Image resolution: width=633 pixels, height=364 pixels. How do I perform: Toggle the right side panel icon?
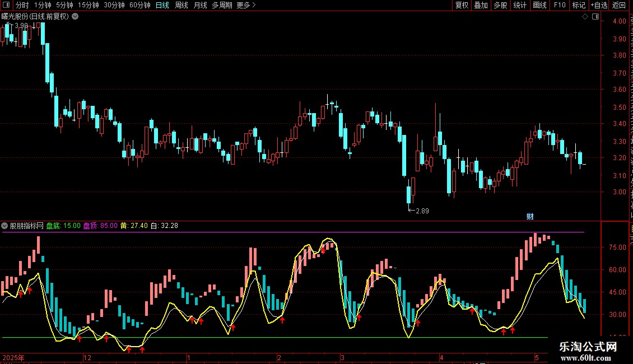[595, 17]
